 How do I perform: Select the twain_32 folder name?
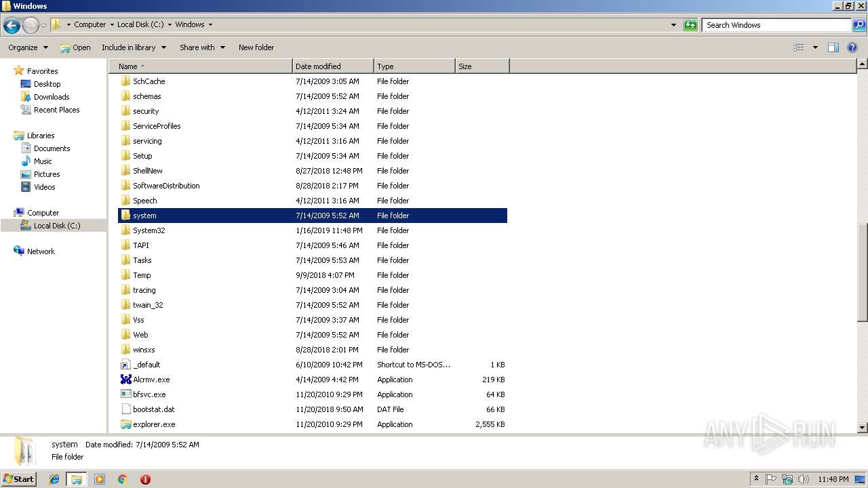148,305
